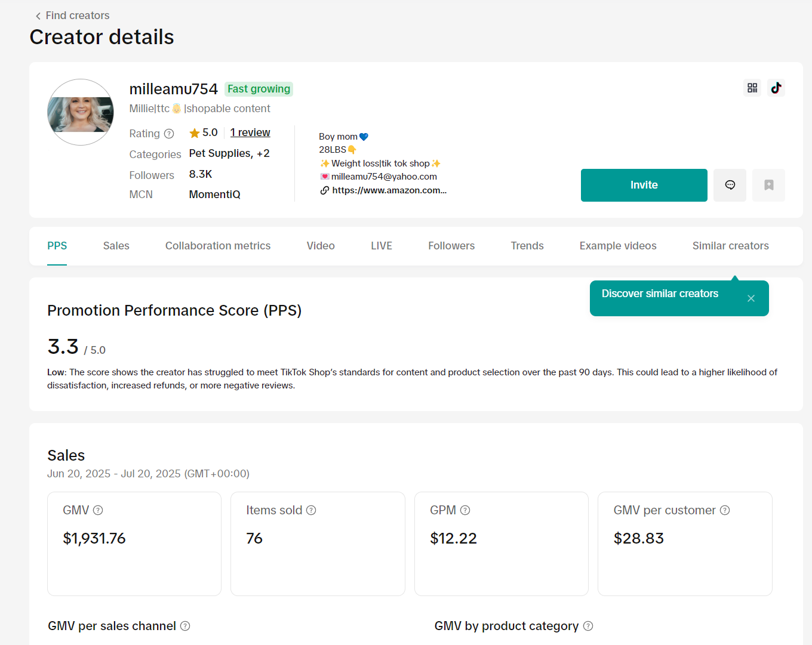Open the 1 review link
The height and width of the screenshot is (645, 812).
(x=250, y=132)
